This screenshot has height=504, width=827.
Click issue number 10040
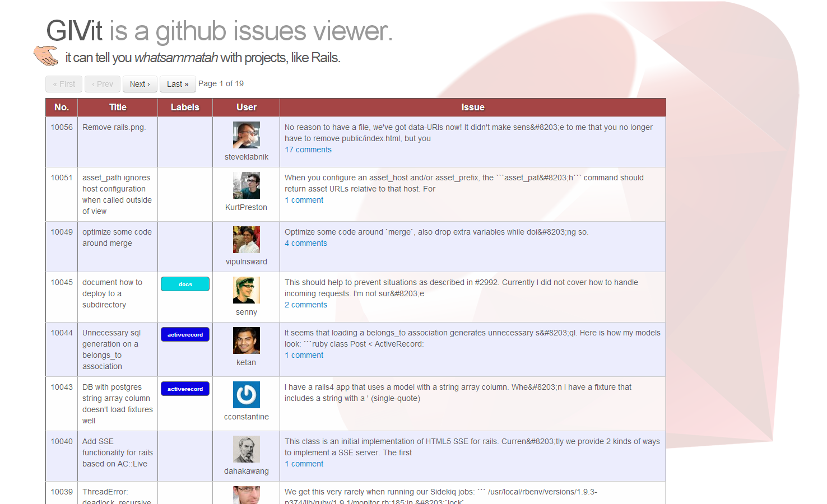pyautogui.click(x=61, y=441)
